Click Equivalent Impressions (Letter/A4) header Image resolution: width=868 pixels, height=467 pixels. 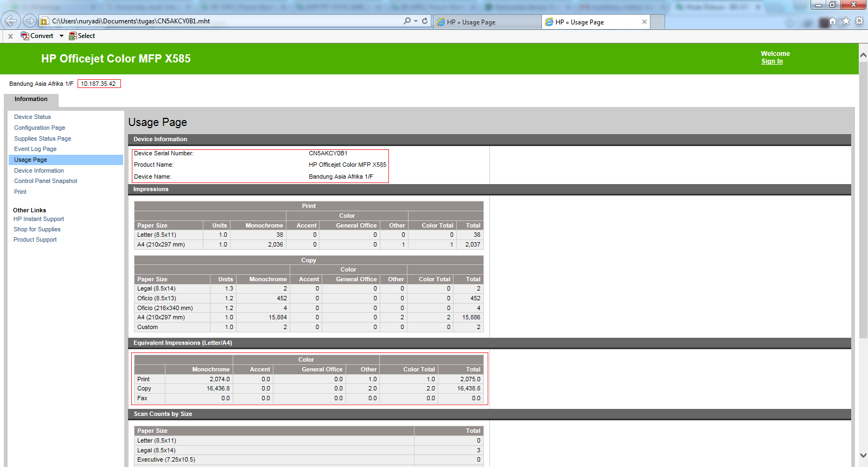(x=489, y=343)
